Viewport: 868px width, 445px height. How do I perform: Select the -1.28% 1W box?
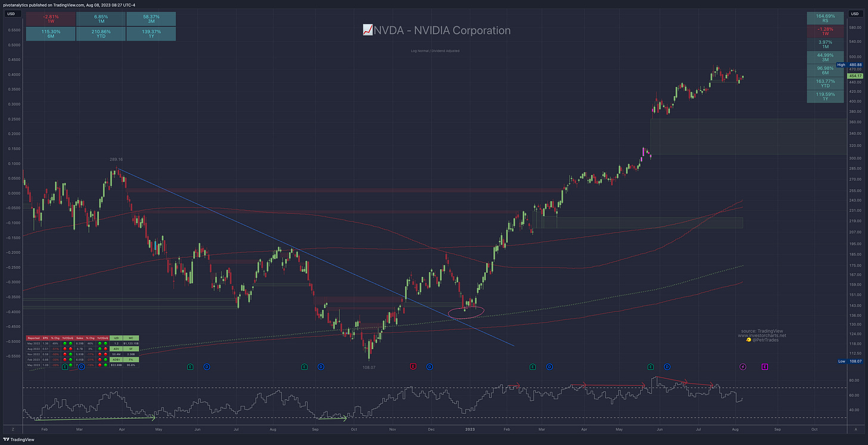tap(825, 32)
